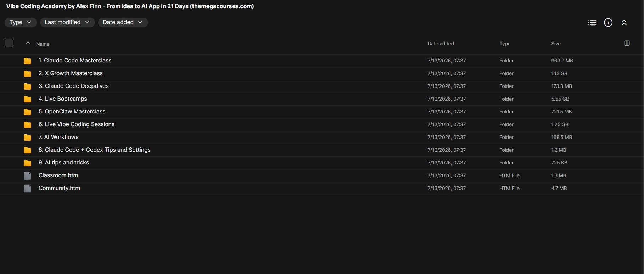This screenshot has height=274, width=644.
Task: Click the folder icon for AI tips and tricks
Action: (x=27, y=163)
